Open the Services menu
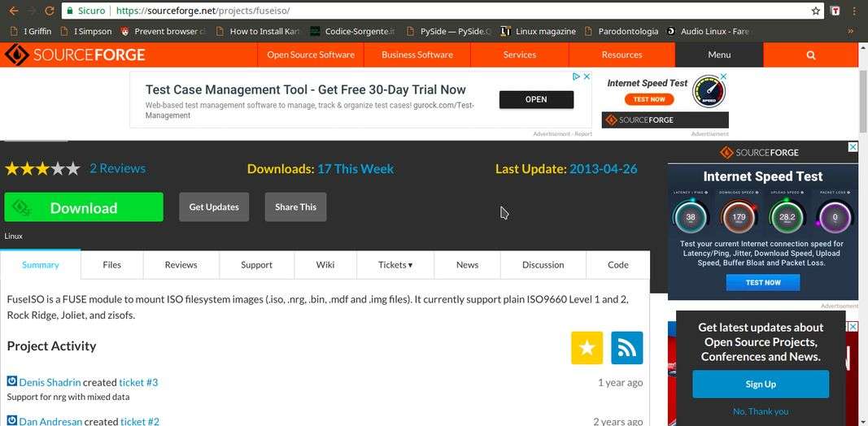Screen dimensions: 868x426 [x=520, y=54]
